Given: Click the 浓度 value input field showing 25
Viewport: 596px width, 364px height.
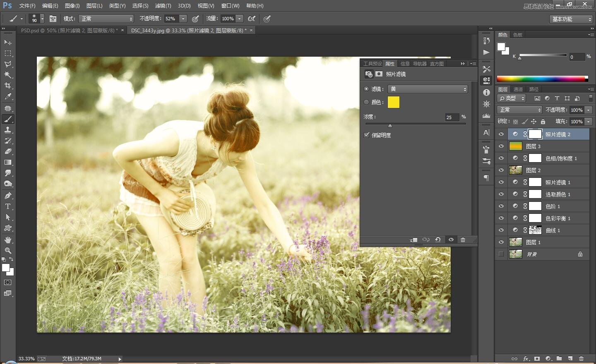Looking at the screenshot, I should click(451, 117).
